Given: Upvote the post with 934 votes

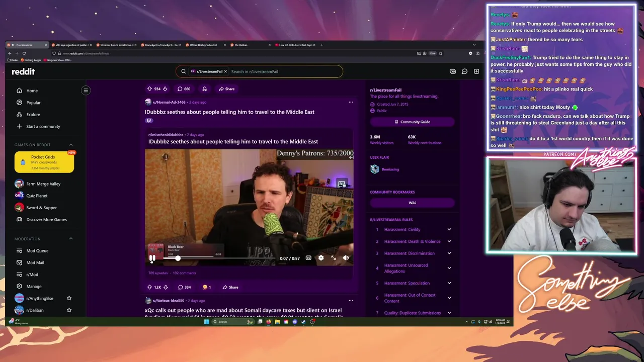Looking at the screenshot, I should coord(149,89).
